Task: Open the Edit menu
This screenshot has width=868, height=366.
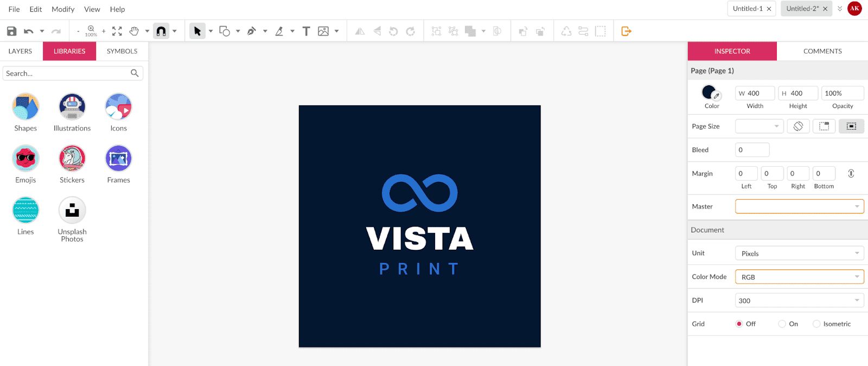Action: point(36,9)
